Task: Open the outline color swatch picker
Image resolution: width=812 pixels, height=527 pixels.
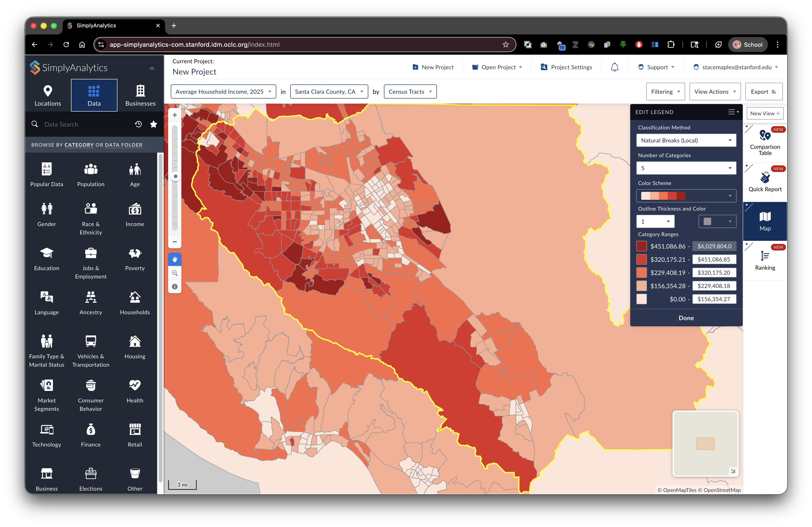Action: (x=717, y=222)
